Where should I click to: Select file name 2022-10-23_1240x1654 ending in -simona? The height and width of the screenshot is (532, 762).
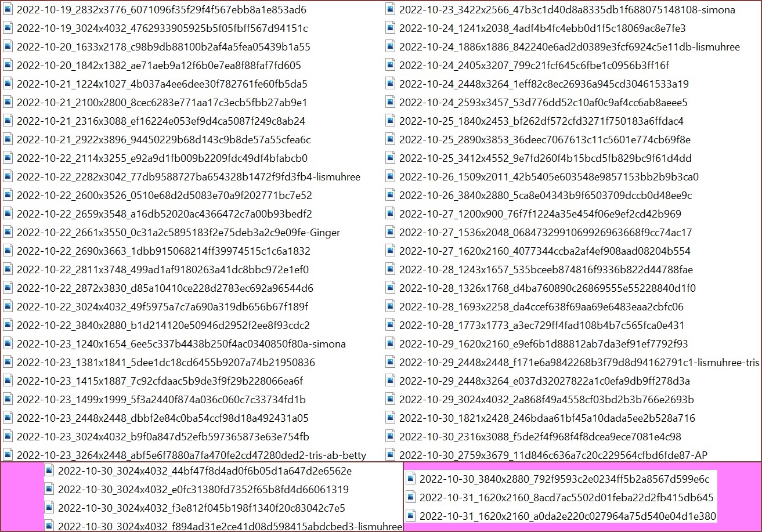[x=180, y=344]
